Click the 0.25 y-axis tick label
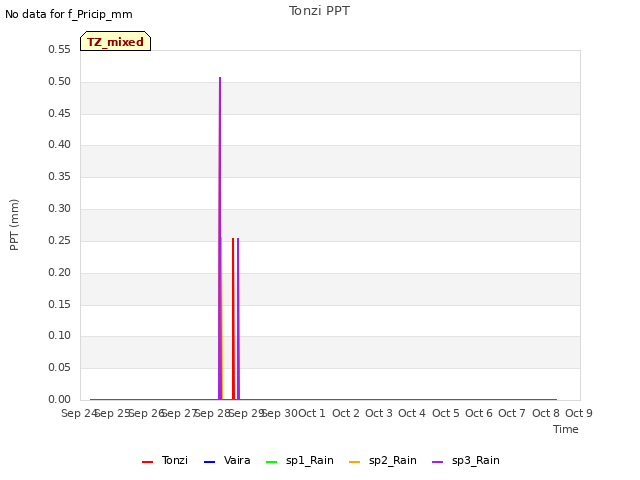640x480 pixels. click(x=59, y=240)
